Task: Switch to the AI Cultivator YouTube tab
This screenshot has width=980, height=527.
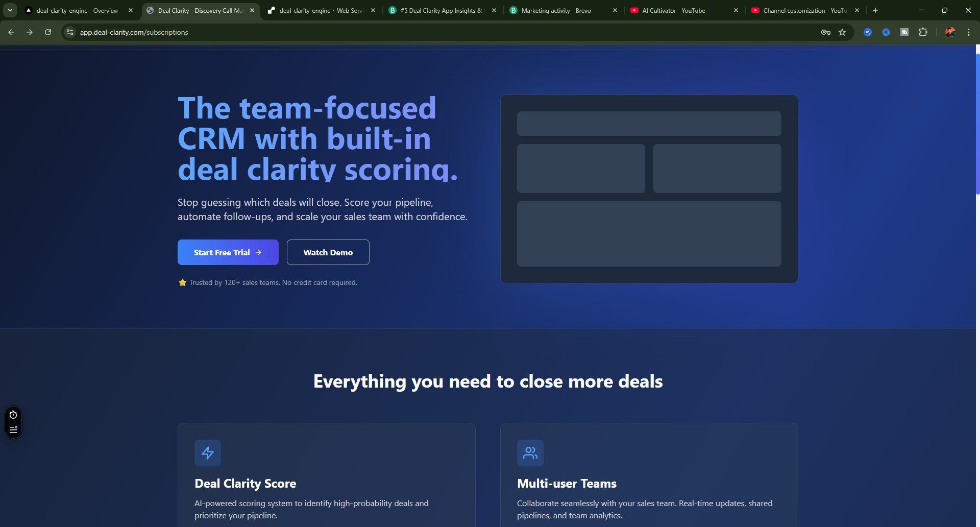Action: point(674,10)
